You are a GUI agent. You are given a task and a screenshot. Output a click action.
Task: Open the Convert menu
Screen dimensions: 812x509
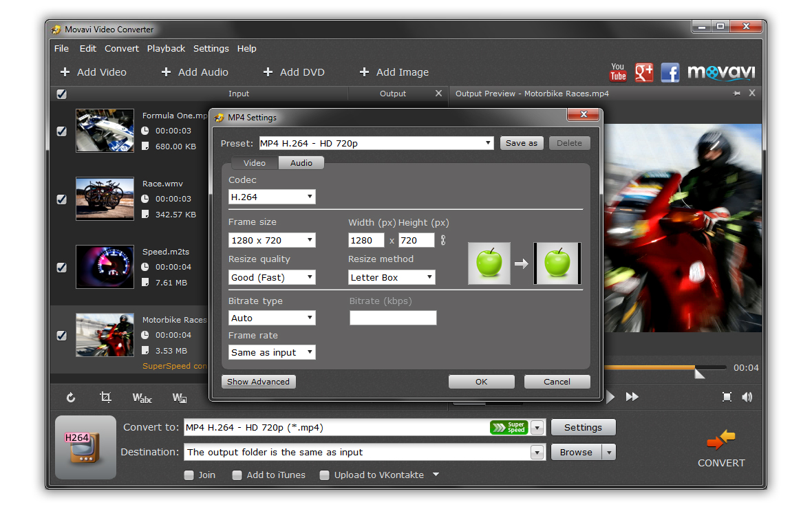122,48
